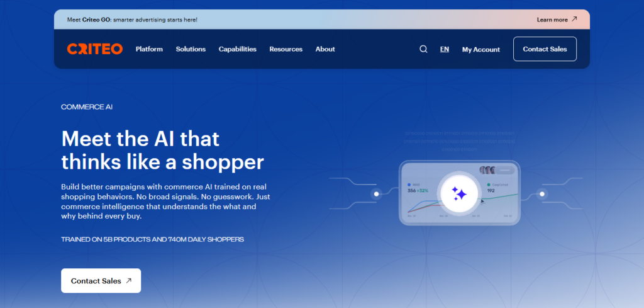Change the language via the EN selector

445,49
